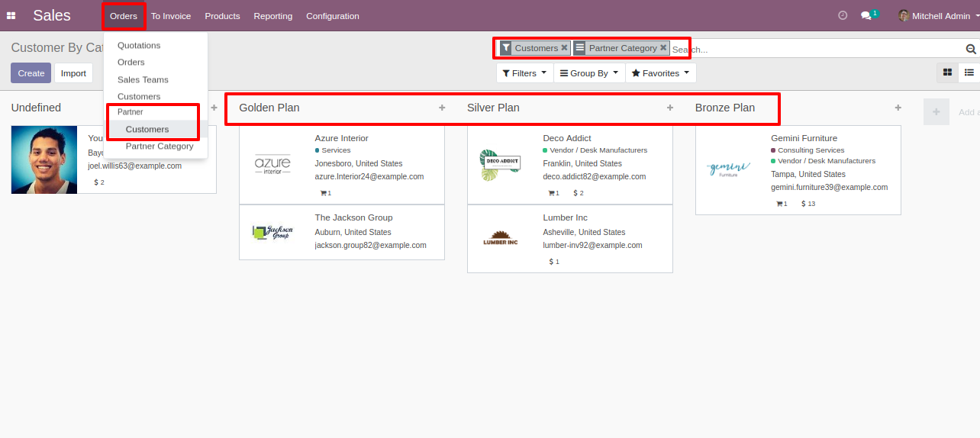Click the person photo on Undefined card
Image resolution: width=980 pixels, height=438 pixels.
tap(44, 159)
